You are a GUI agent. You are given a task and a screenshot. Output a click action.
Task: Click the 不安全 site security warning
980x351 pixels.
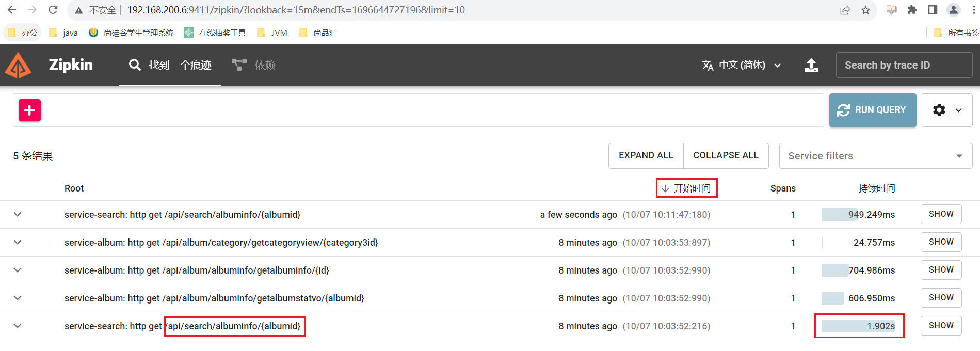pyautogui.click(x=96, y=10)
